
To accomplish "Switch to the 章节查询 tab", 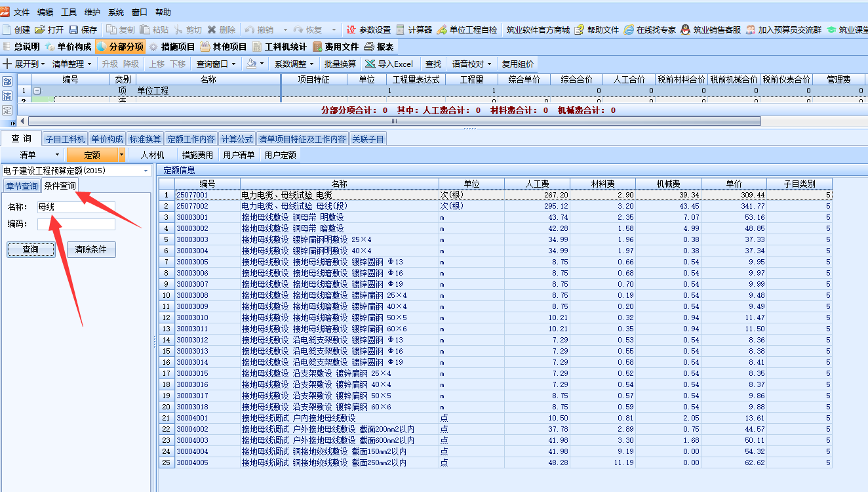I will (x=22, y=186).
